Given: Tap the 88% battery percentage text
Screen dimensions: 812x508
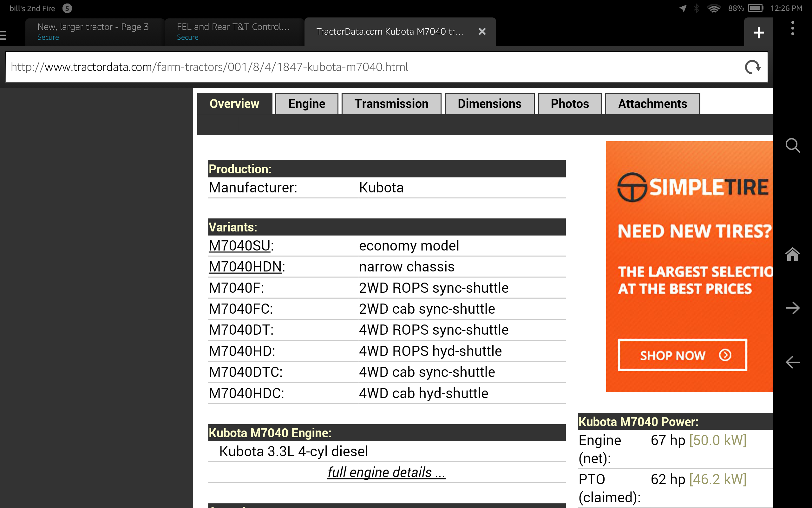Looking at the screenshot, I should point(736,8).
